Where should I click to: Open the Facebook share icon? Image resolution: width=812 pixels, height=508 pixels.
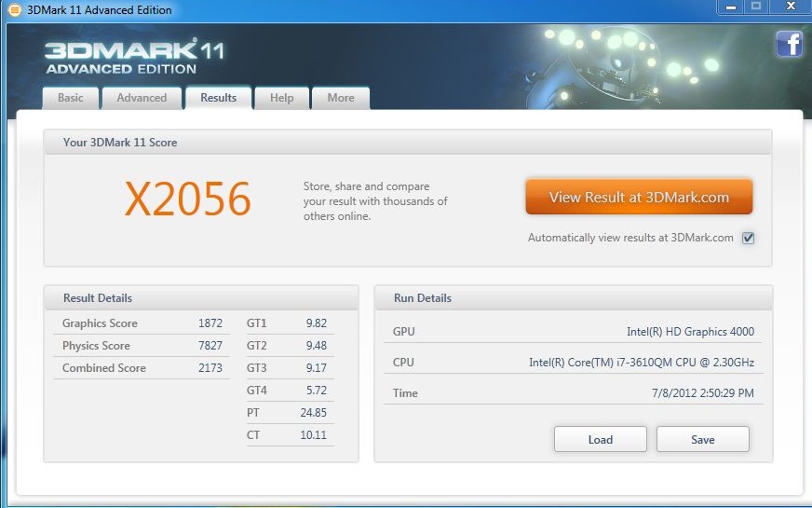click(x=790, y=44)
